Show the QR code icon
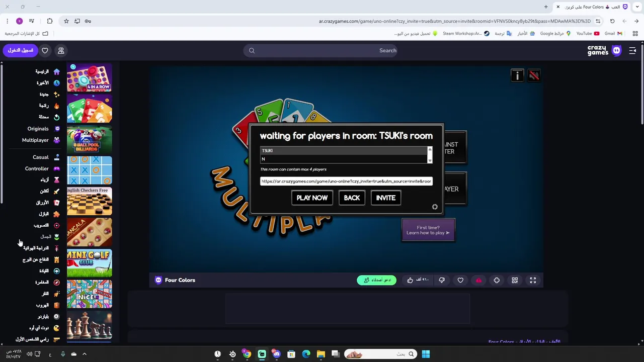Viewport: 644px width, 362px height. pos(515,280)
